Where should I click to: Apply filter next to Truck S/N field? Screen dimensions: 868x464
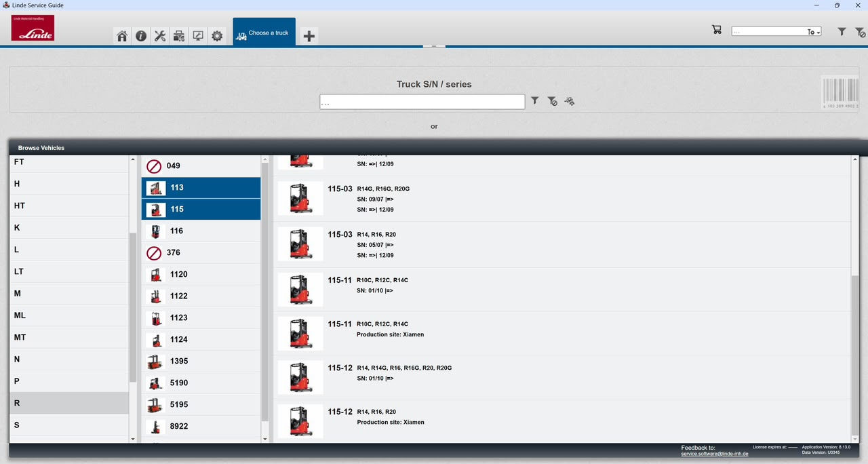pyautogui.click(x=535, y=100)
